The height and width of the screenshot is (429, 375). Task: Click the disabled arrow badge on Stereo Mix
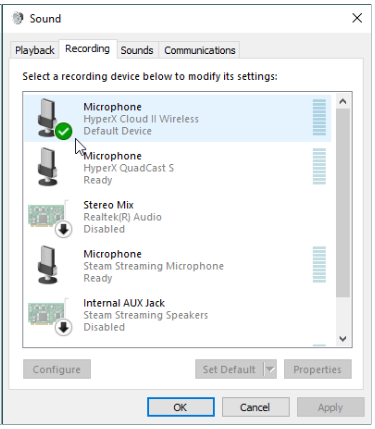(x=63, y=229)
